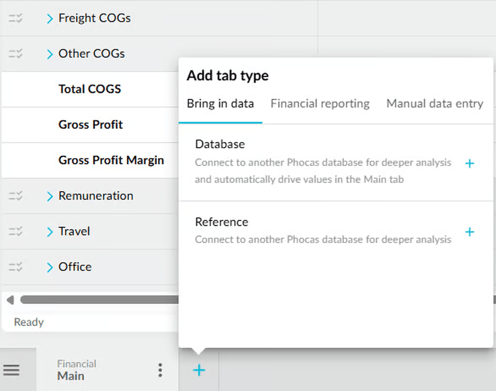Click the Freight COGs row label
This screenshot has width=496, height=391.
94,18
